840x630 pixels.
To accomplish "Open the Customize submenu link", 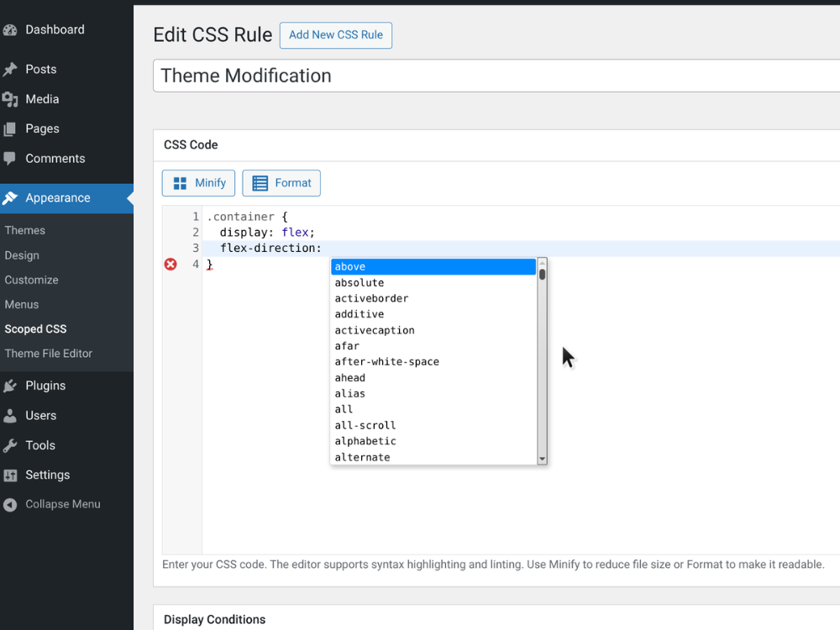I will pos(32,280).
